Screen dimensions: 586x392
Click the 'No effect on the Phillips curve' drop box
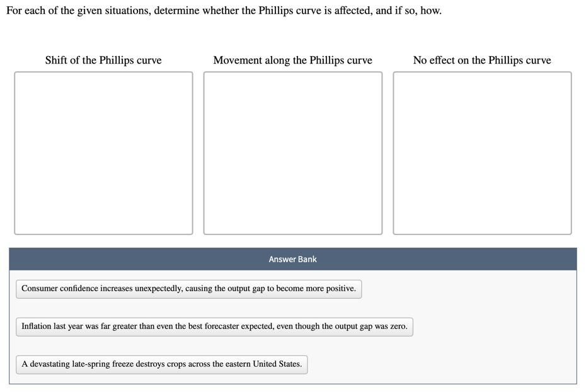pos(482,153)
